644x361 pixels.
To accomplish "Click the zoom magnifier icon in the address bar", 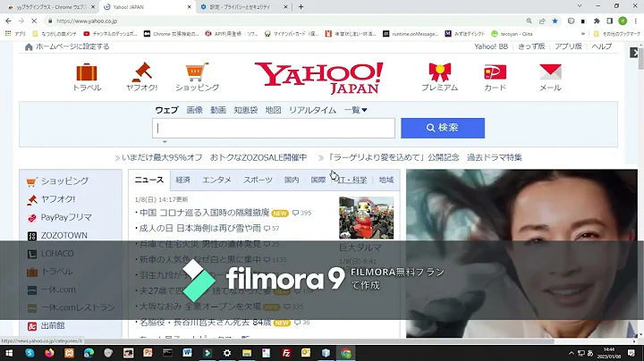I will (x=529, y=21).
